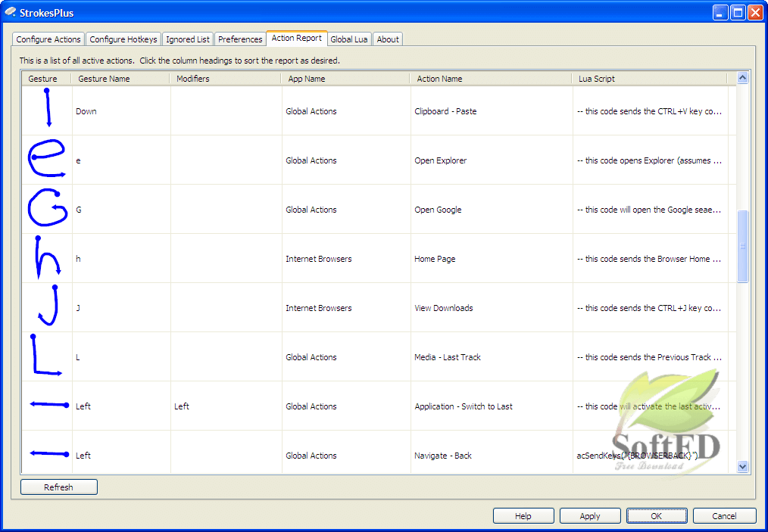The height and width of the screenshot is (532, 768).
Task: Click the L gesture drawing
Action: click(x=46, y=355)
